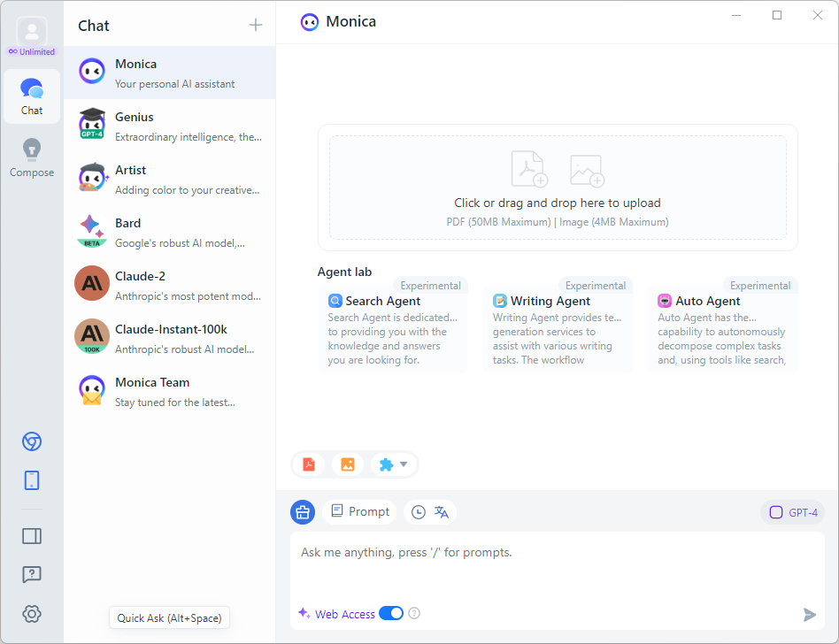Click the Chat panel heading
Screen dimensions: 839x644
pyautogui.click(x=94, y=26)
